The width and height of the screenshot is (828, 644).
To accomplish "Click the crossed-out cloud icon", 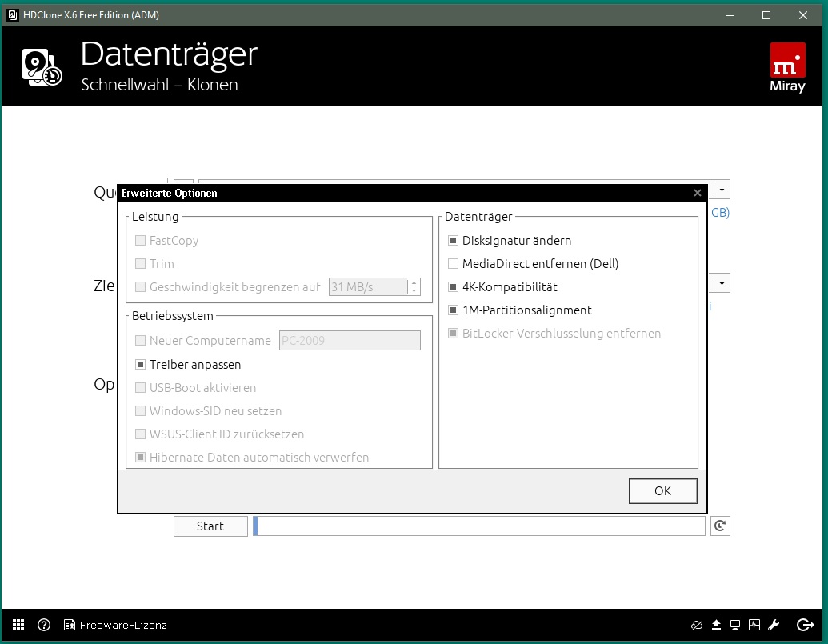I will [x=697, y=625].
